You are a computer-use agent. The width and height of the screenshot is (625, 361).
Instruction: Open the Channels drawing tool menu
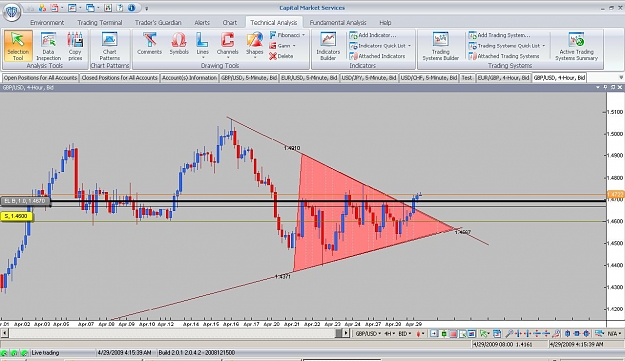228,45
